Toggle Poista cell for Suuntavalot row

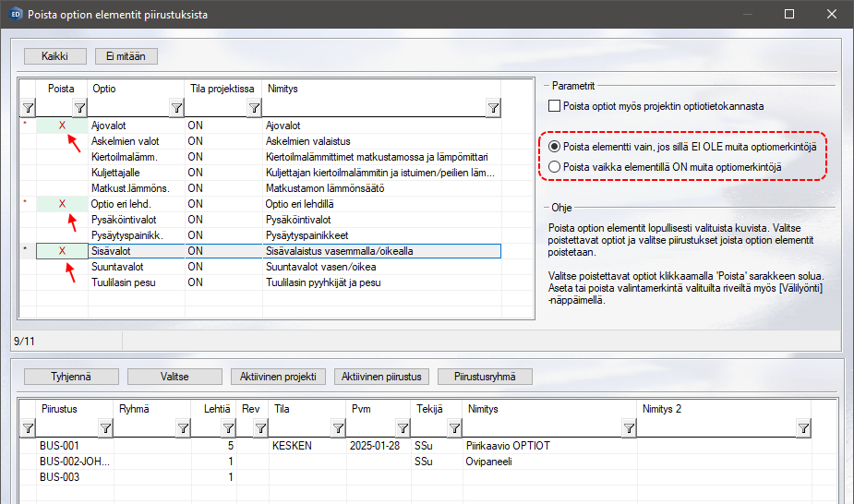[62, 267]
